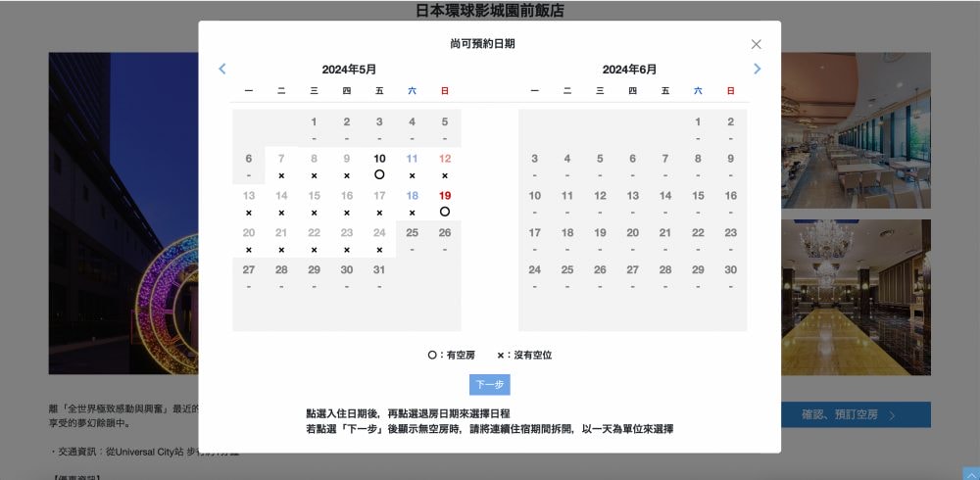Select May 25 in the calendar
Screen dimensions: 980x480
pos(412,239)
